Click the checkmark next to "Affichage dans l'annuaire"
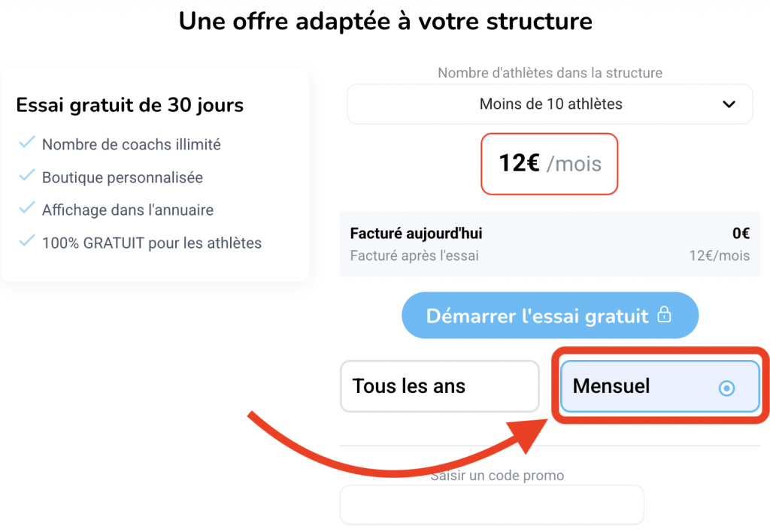The height and width of the screenshot is (532, 770). click(x=27, y=209)
